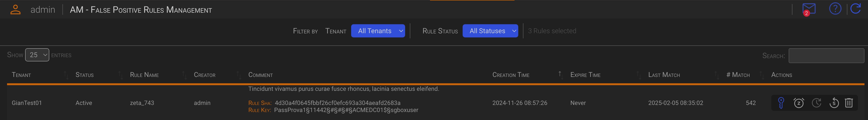Sort by the # Match column
This screenshot has width=868, height=120.
(738, 75)
